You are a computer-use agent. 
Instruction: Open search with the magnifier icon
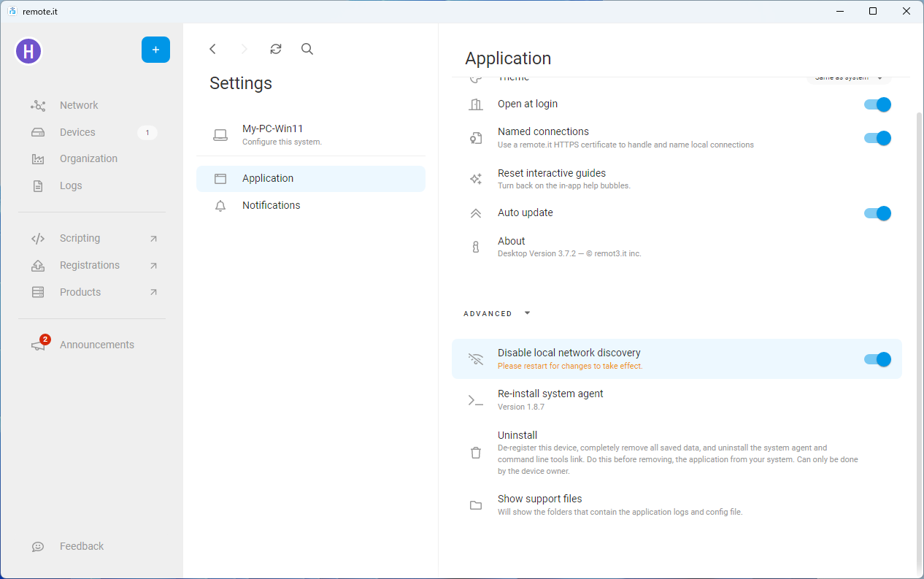click(x=307, y=49)
